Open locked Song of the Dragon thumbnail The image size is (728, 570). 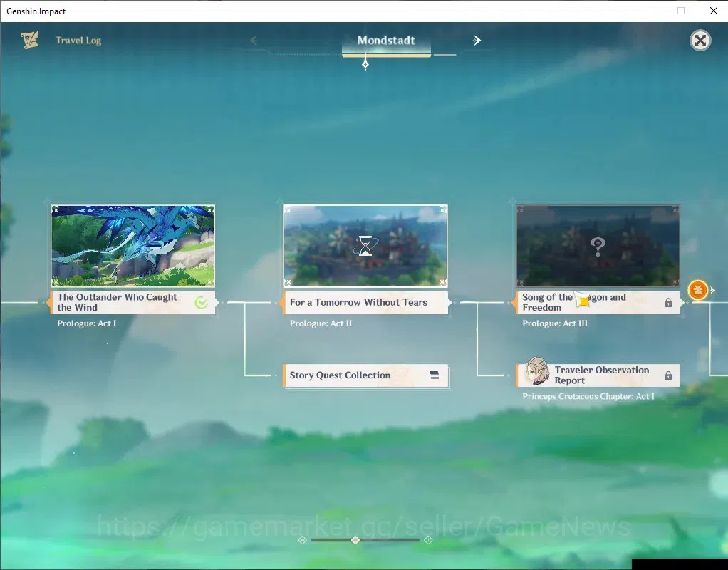[598, 246]
